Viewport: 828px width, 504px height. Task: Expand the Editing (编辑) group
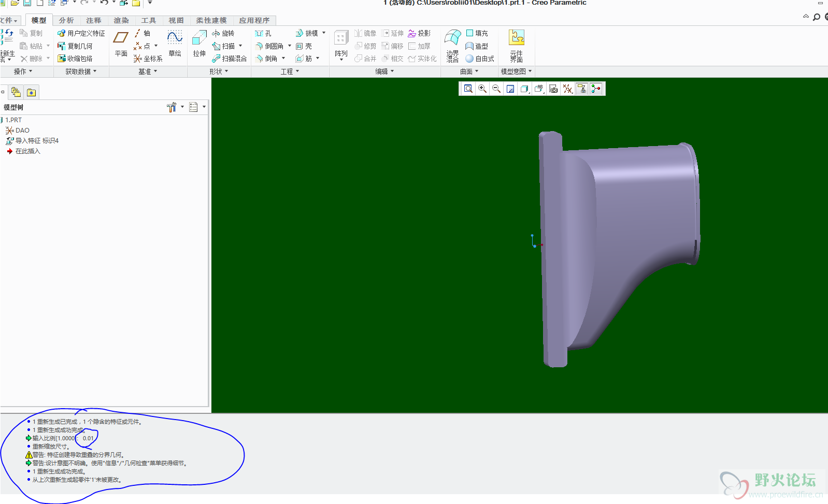(x=384, y=71)
